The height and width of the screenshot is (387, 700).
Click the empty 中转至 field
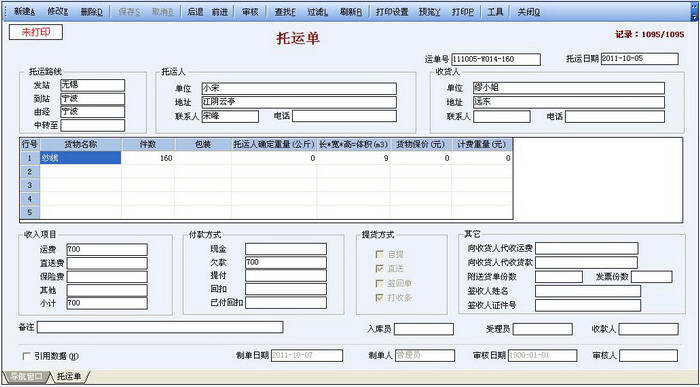point(92,125)
